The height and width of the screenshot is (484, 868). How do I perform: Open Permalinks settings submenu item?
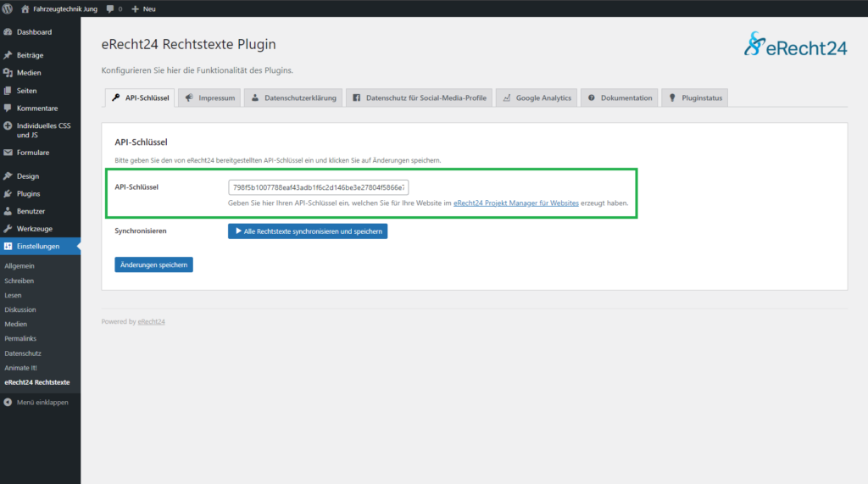coord(23,339)
